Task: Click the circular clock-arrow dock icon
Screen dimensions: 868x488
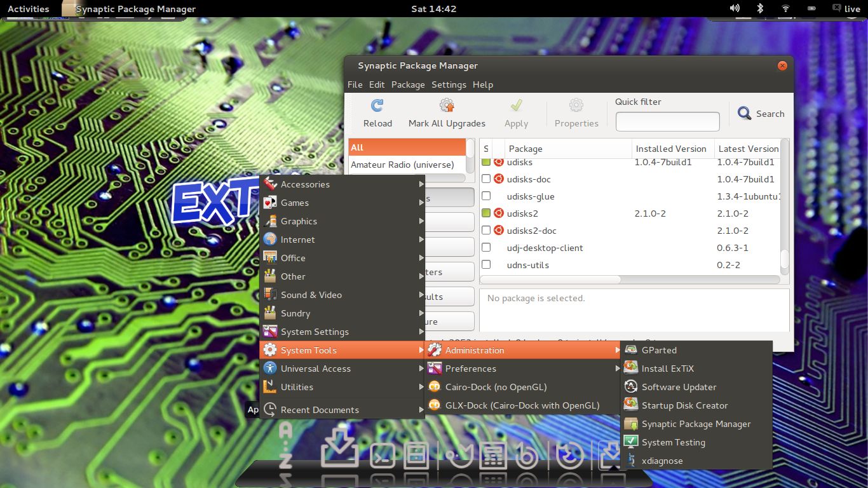Action: tap(570, 456)
